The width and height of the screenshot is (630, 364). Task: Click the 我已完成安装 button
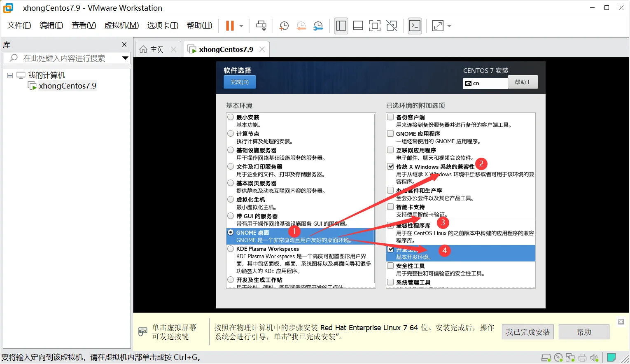point(527,332)
